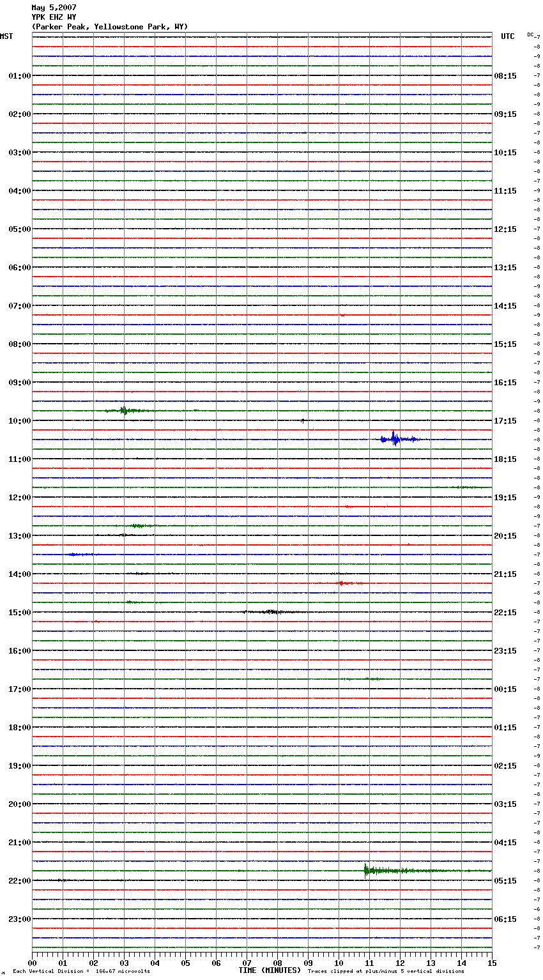Click the 'DC' offset column header
Screen dimensions: 543x980
pyautogui.click(x=530, y=34)
